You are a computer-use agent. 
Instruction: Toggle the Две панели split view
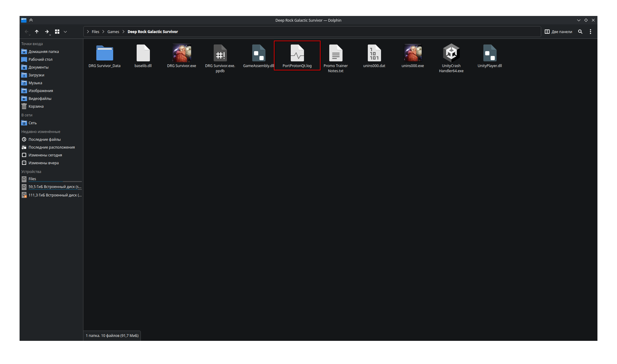click(558, 32)
